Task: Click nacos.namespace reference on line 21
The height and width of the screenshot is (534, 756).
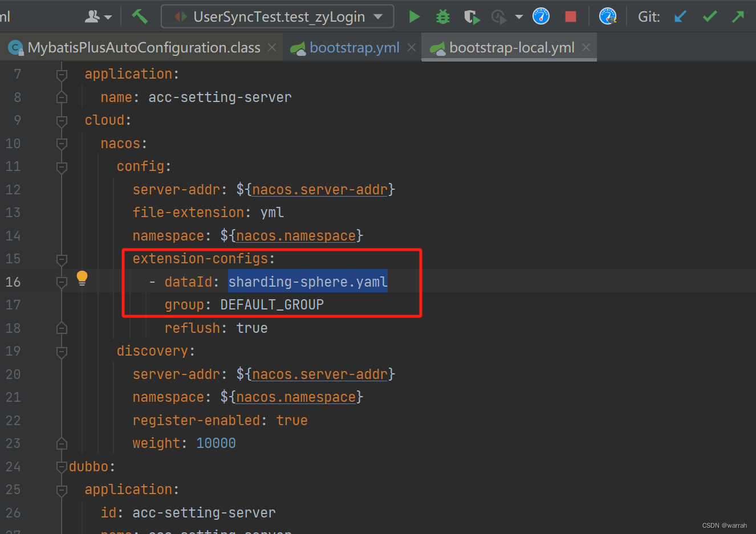Action: tap(296, 397)
